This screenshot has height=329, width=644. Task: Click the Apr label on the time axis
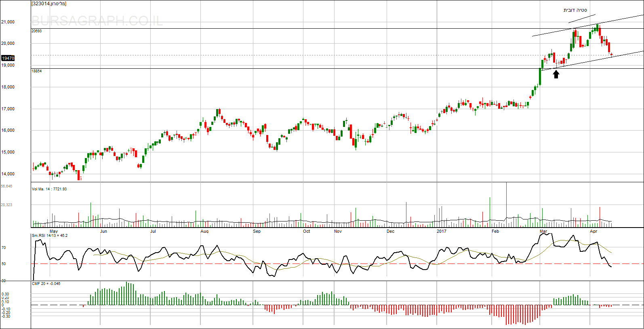[x=593, y=232]
